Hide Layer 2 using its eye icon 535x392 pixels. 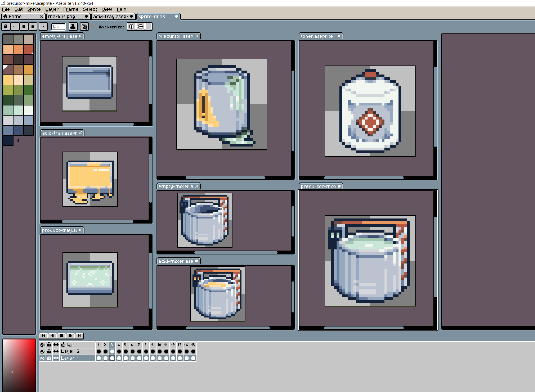(42, 351)
